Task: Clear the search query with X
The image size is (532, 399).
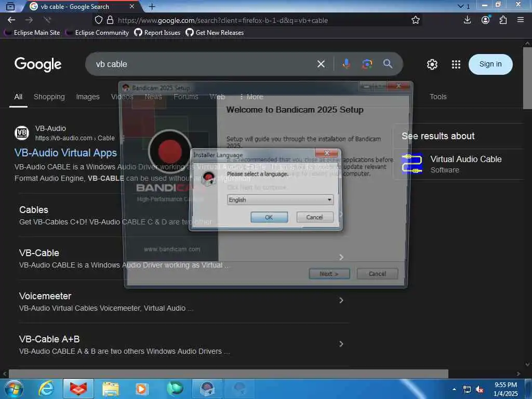Action: pyautogui.click(x=321, y=64)
